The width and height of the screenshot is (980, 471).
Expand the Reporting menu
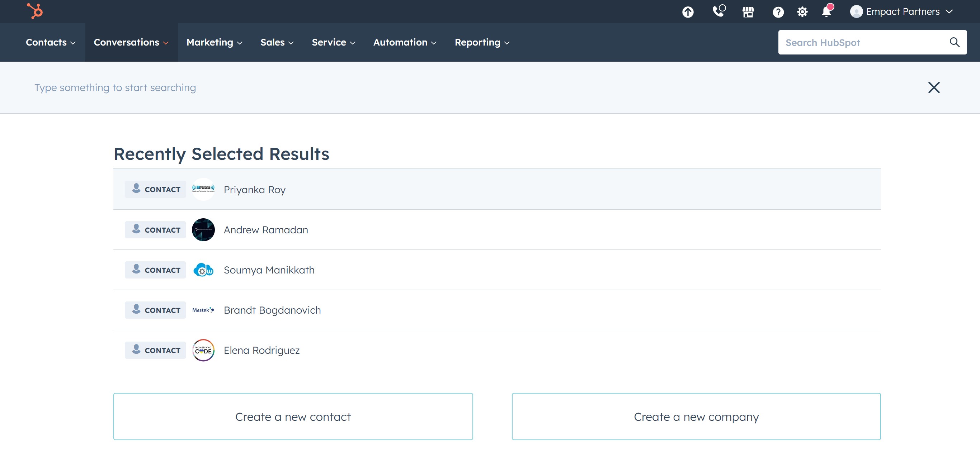coord(482,42)
